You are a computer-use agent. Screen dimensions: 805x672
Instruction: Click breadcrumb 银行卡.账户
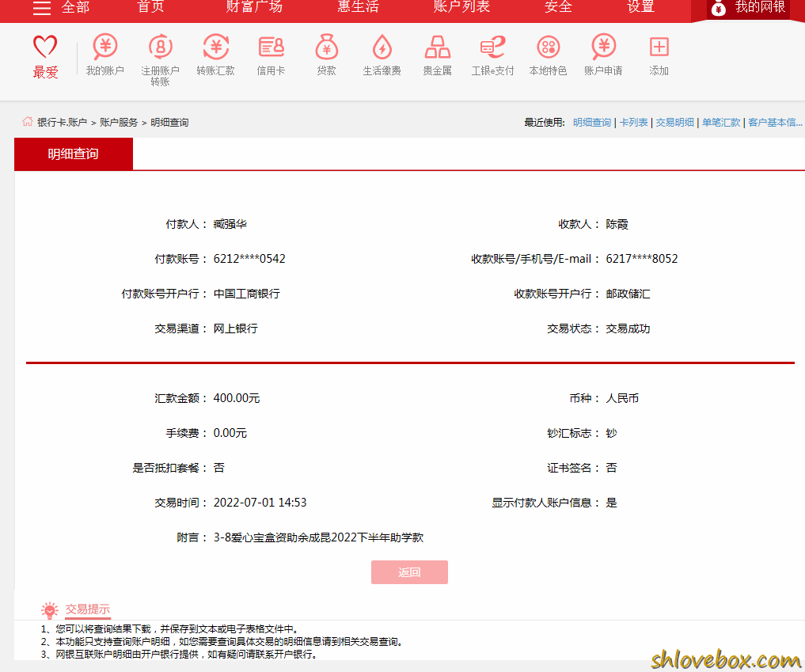coord(62,122)
